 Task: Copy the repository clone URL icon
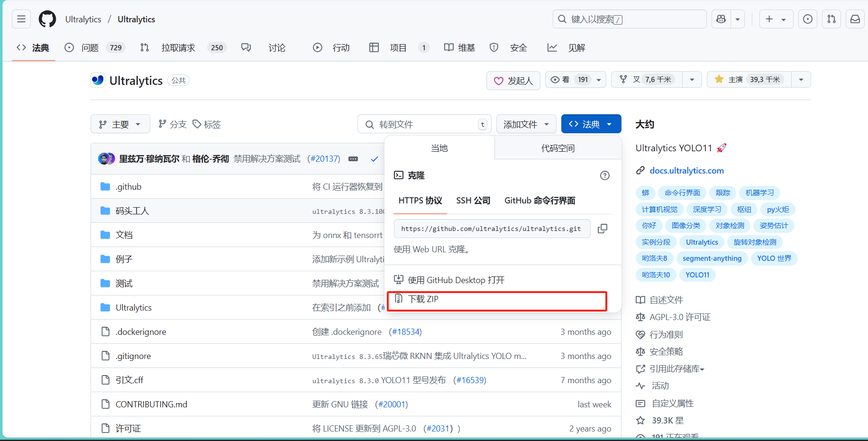(x=603, y=228)
